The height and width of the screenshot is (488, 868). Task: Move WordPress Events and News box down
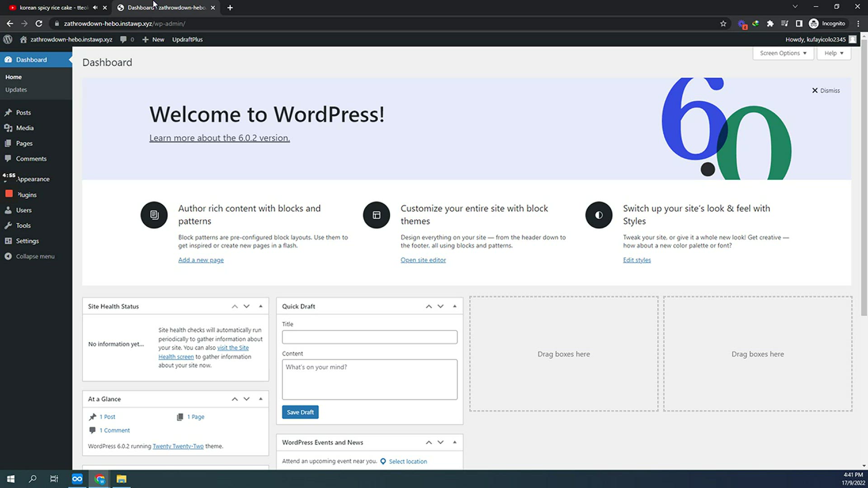(x=440, y=442)
